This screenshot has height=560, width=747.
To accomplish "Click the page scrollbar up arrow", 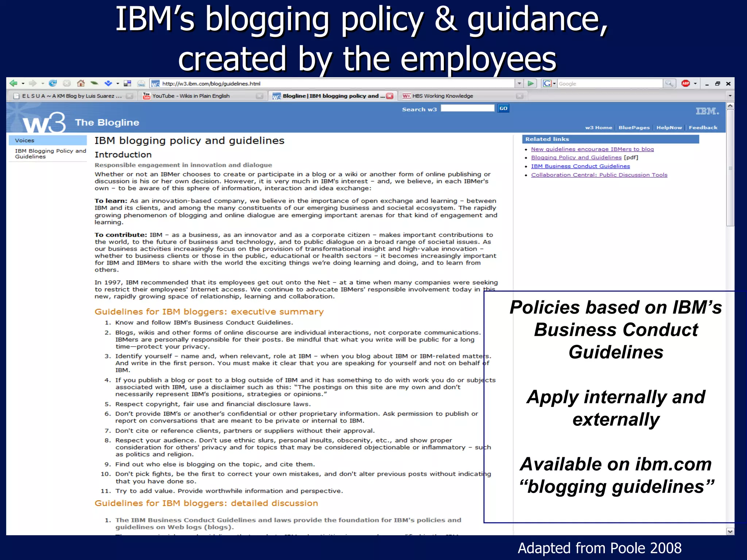I will [730, 106].
